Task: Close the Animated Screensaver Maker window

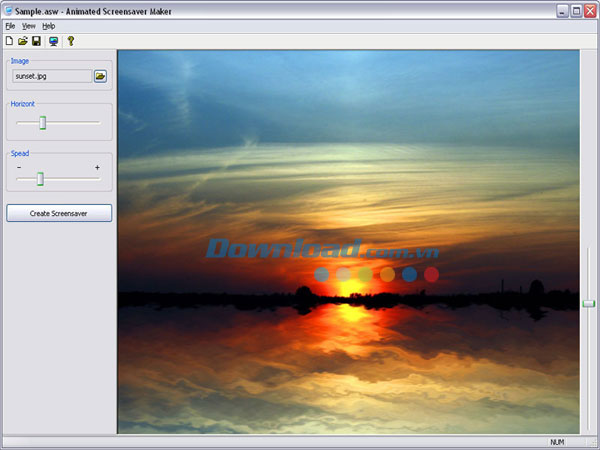Action: 590,11
